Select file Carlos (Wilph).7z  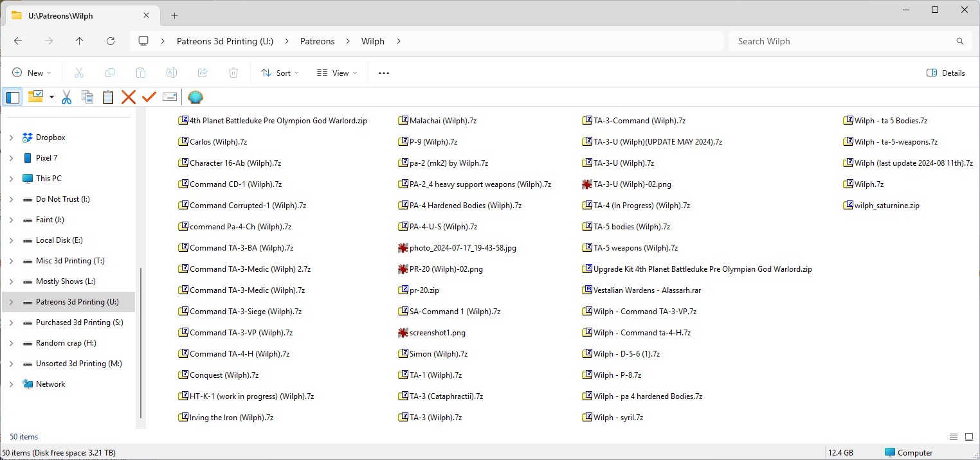click(x=213, y=142)
